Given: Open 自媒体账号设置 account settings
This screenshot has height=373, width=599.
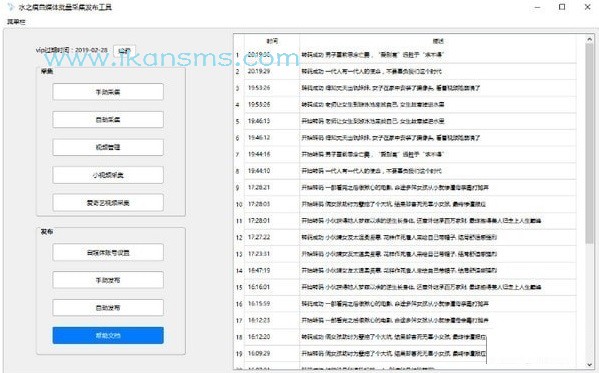Looking at the screenshot, I should tap(108, 252).
